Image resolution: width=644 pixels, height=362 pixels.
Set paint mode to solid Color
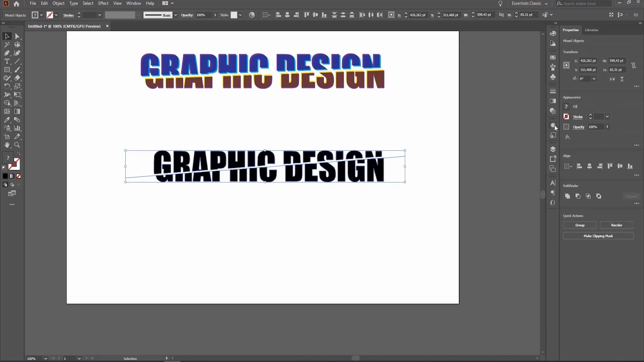coord(5,176)
